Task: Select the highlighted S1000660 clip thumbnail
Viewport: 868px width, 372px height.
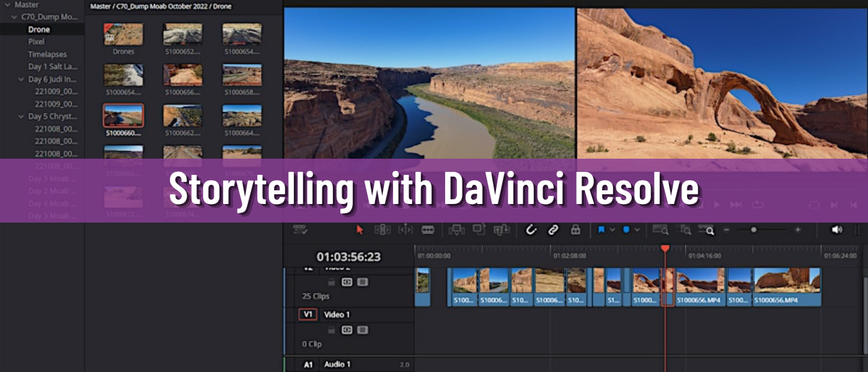Action: (123, 115)
